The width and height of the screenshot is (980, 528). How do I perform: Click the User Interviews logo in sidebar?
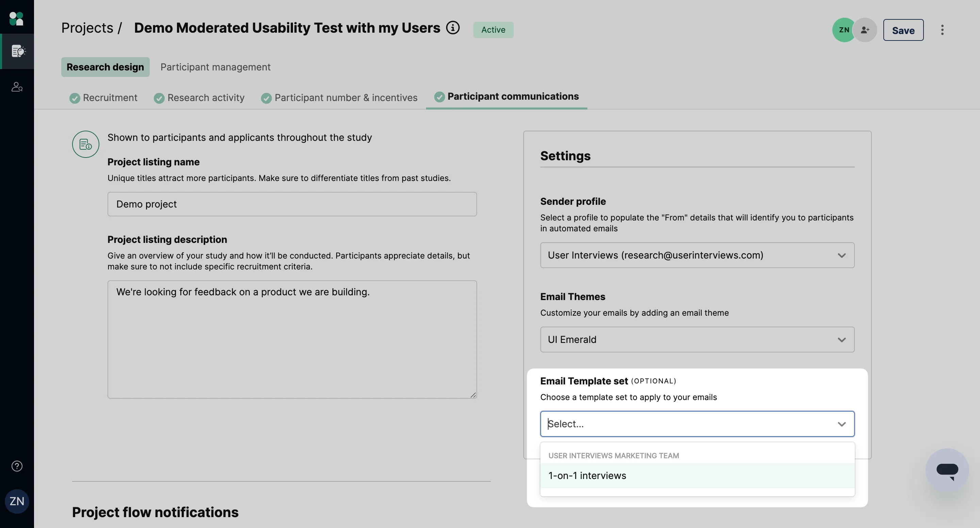[16, 18]
